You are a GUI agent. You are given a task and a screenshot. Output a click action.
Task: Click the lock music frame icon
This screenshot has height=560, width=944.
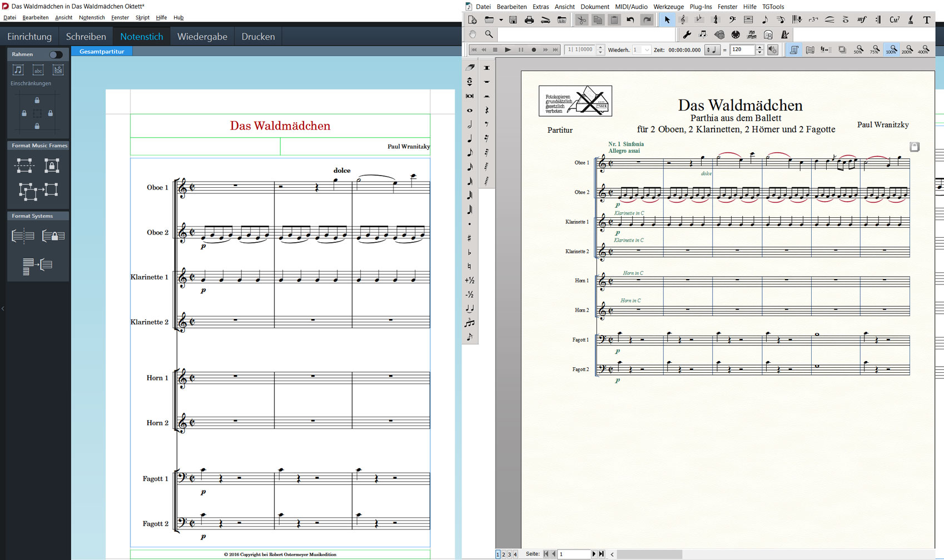pyautogui.click(x=52, y=165)
